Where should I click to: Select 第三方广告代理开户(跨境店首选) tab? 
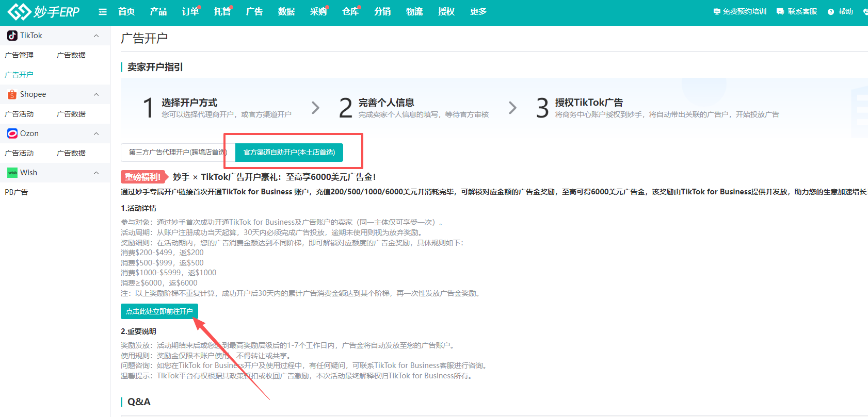[x=178, y=152]
